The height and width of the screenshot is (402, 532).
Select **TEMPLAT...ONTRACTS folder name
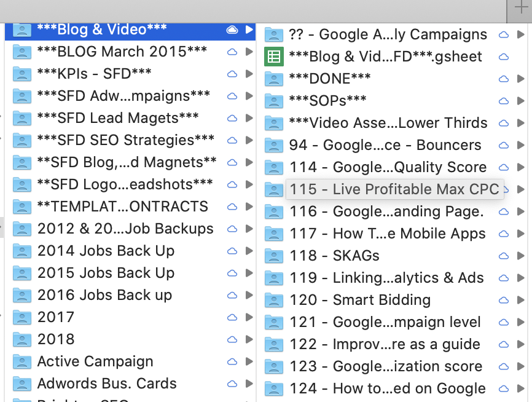pos(123,207)
